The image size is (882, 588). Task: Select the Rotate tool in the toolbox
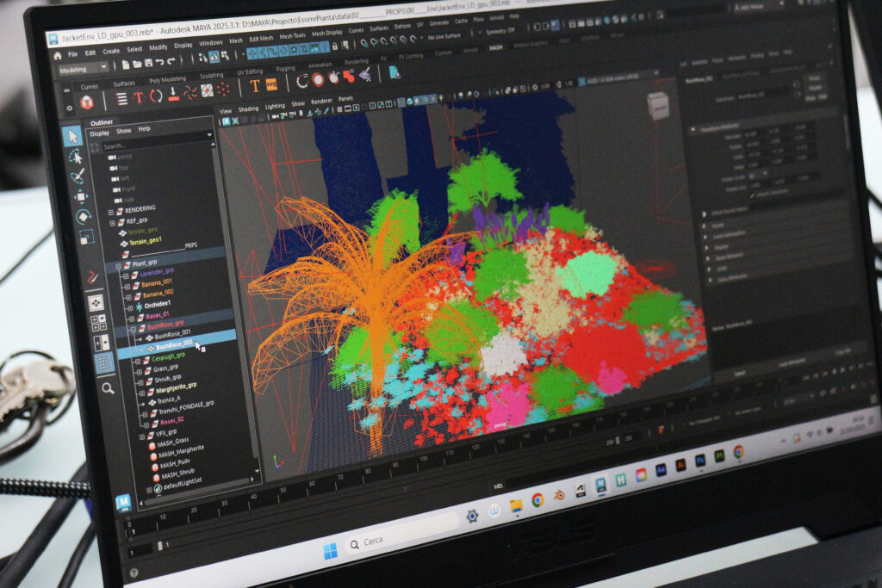84,216
